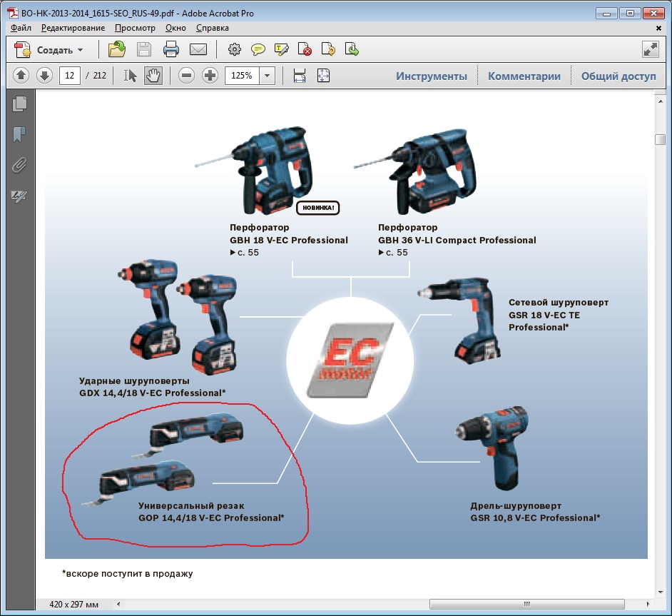The height and width of the screenshot is (616, 672).
Task: Click GSR 18 V-EC TE label
Action: [544, 315]
